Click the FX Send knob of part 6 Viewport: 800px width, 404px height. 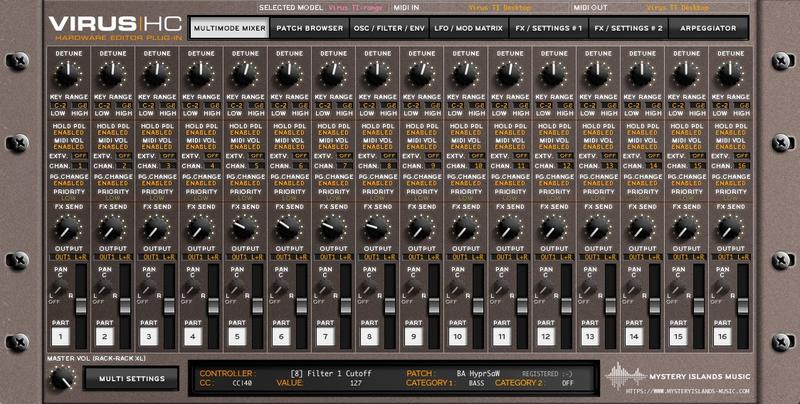pos(288,228)
